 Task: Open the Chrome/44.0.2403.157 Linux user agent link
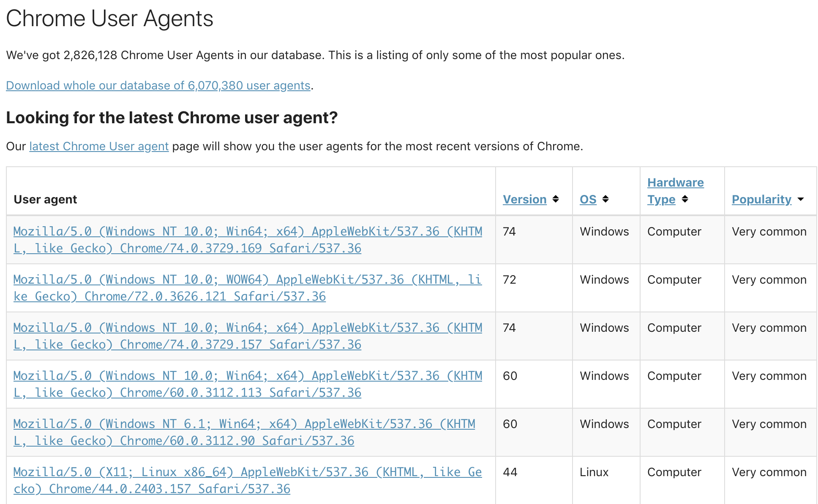pyautogui.click(x=248, y=480)
